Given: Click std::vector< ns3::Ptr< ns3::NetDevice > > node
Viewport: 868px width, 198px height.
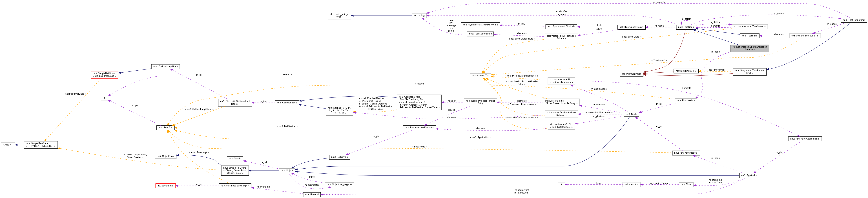Looking at the screenshot, I should [x=561, y=126].
